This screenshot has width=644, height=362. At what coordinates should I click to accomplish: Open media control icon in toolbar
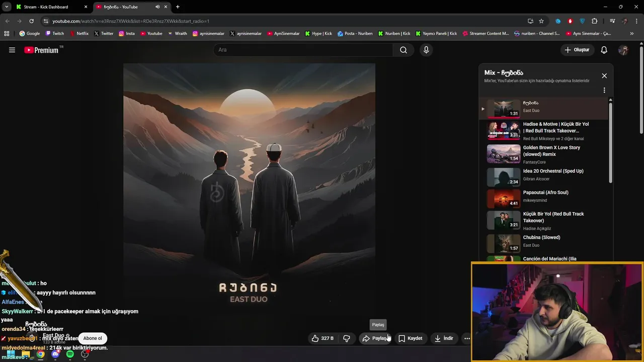(612, 21)
